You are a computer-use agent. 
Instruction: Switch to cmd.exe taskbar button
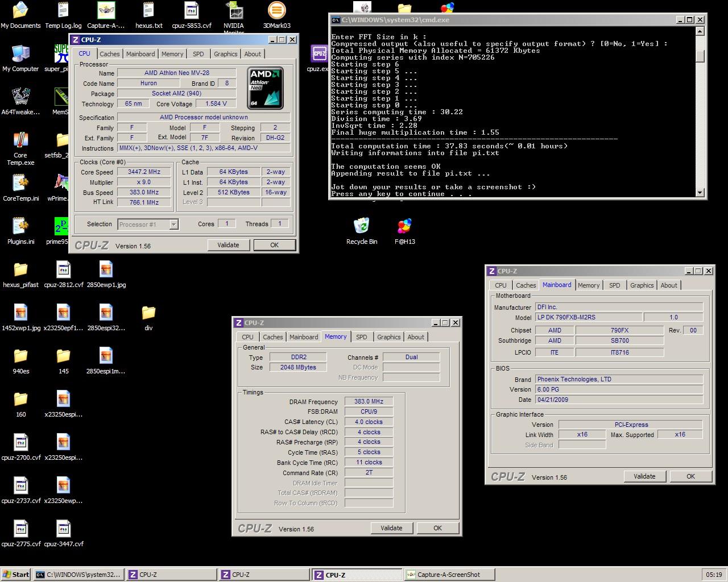point(78,575)
